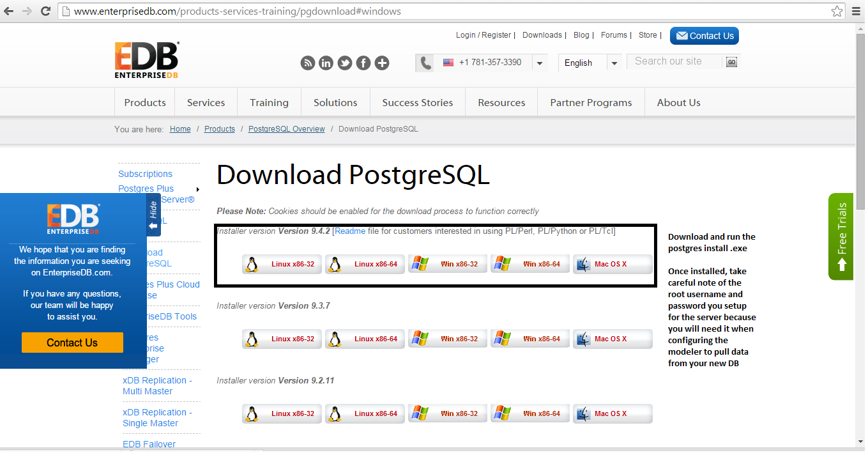Image resolution: width=868 pixels, height=455 pixels.
Task: Follow the Downloads header link
Action: coord(542,35)
